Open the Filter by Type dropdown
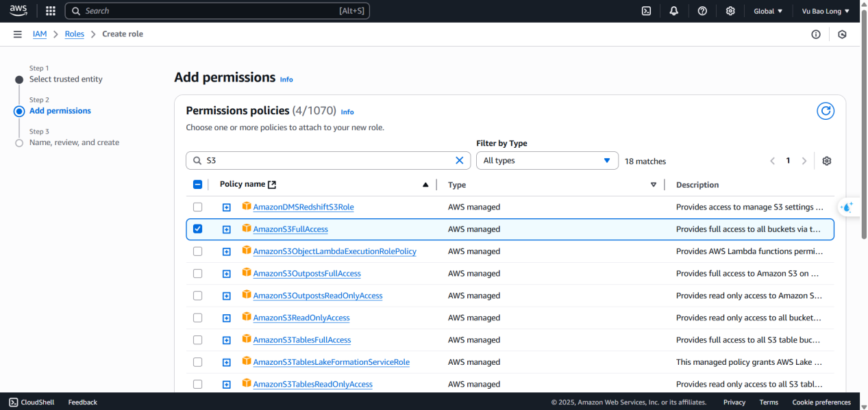This screenshot has width=868, height=410. [x=547, y=160]
